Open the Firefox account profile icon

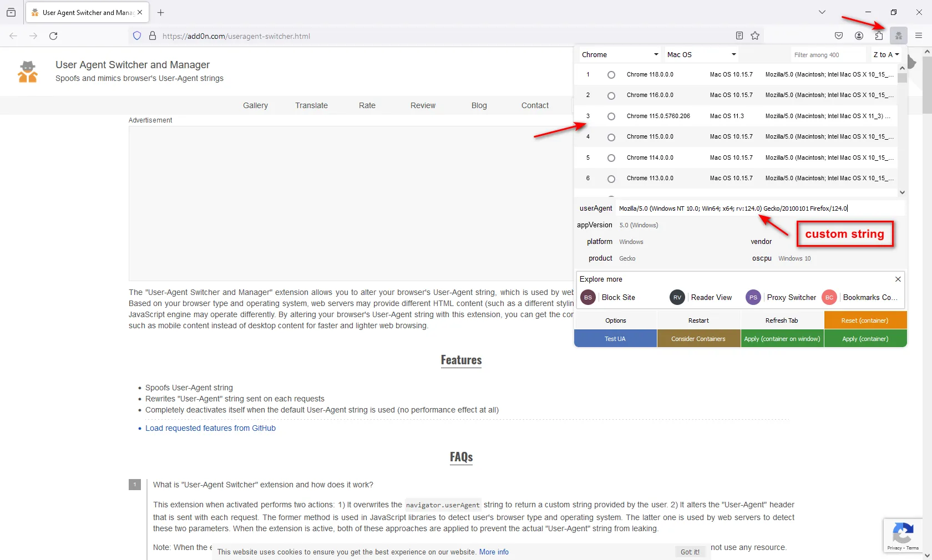859,36
